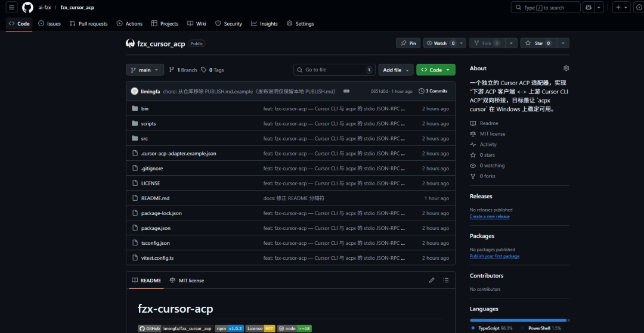Open the scripts folder icon
This screenshot has height=333, width=644.
click(x=135, y=123)
